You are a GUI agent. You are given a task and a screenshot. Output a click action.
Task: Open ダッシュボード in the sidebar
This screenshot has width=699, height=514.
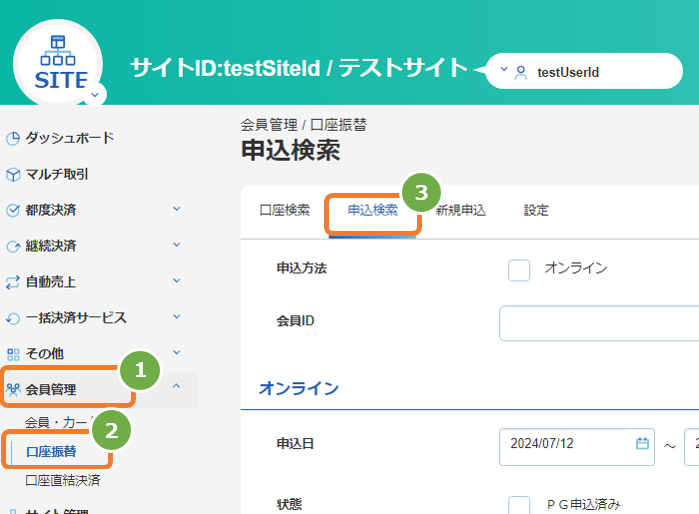(70, 138)
